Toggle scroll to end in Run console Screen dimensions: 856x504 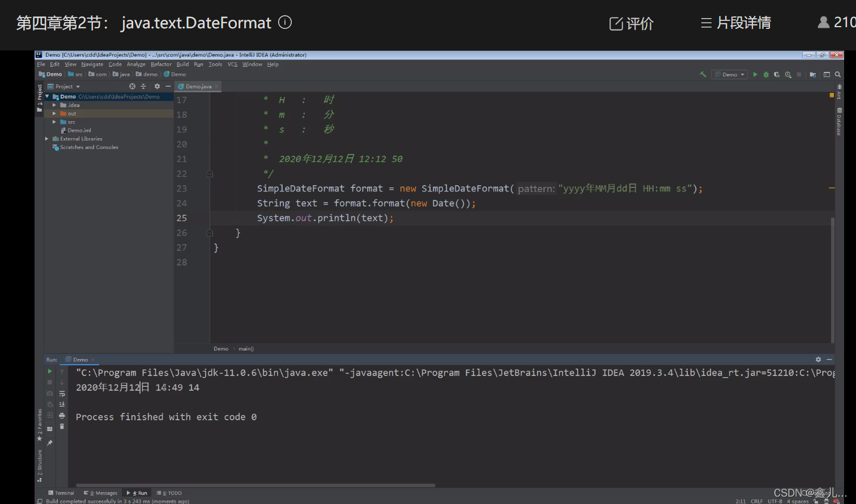point(62,404)
